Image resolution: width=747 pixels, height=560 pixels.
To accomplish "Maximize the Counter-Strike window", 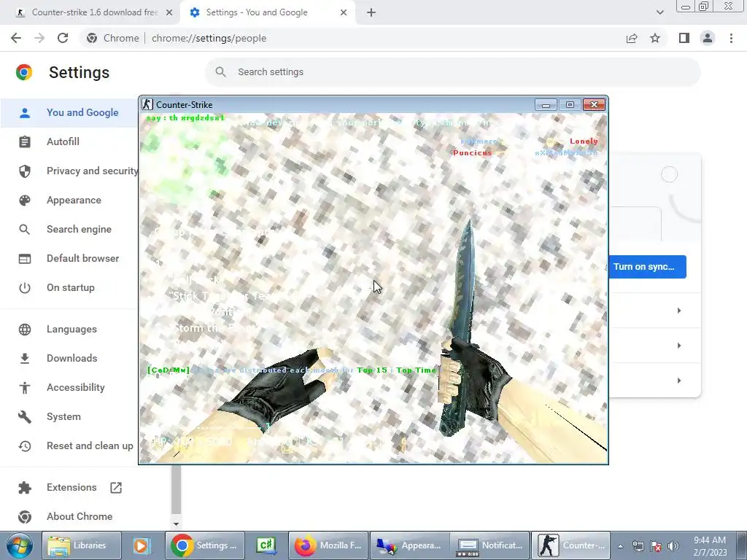I will (x=570, y=105).
